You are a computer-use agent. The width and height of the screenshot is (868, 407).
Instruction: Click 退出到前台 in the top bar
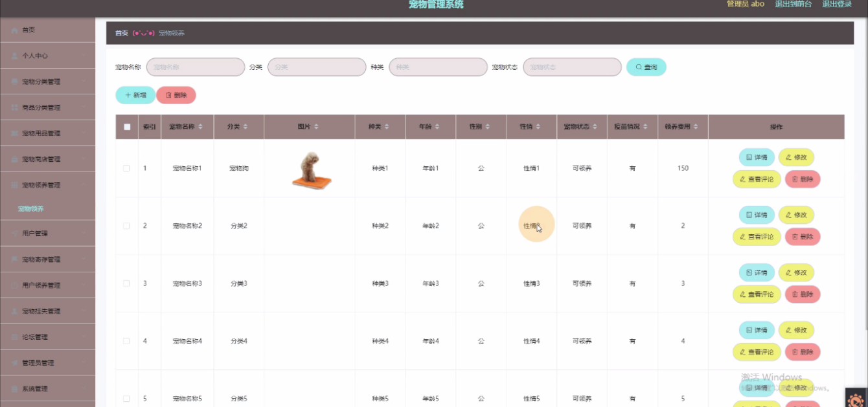(794, 4)
